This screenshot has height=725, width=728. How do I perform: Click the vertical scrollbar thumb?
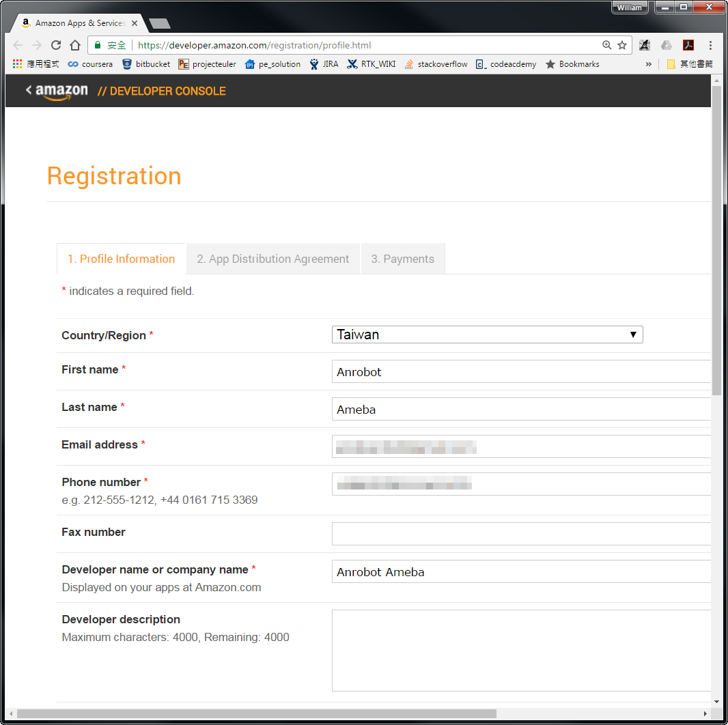coord(716,240)
